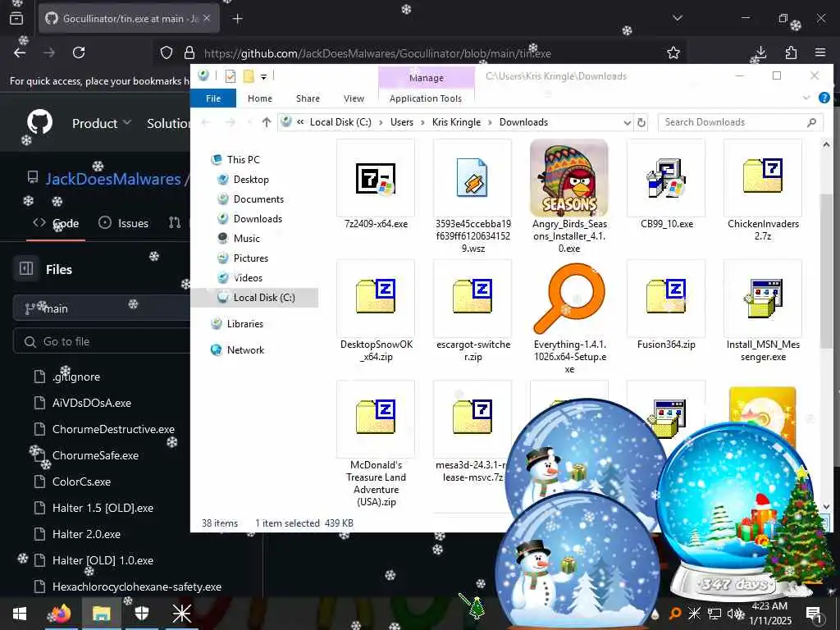This screenshot has height=630, width=840.
Task: Reload the browser page
Action: click(79, 52)
